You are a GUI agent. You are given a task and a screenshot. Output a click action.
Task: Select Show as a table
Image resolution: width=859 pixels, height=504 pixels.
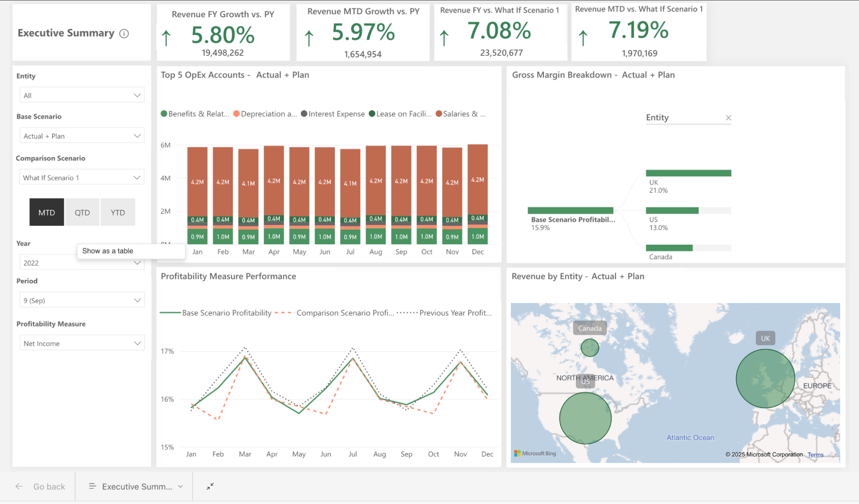pos(107,251)
